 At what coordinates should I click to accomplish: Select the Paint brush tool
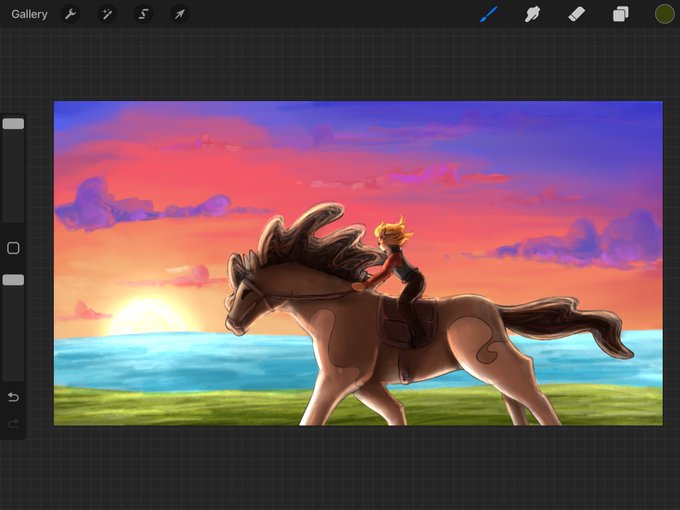point(489,14)
